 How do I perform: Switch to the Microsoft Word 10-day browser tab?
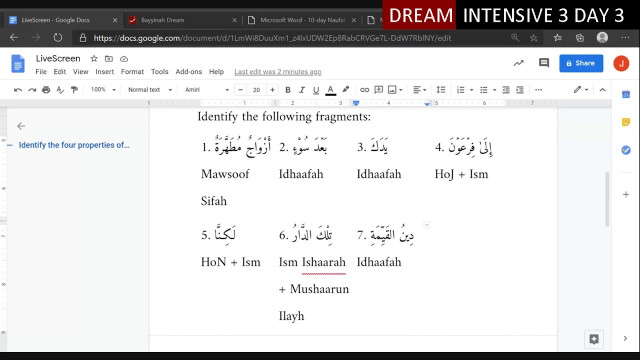pyautogui.click(x=302, y=20)
